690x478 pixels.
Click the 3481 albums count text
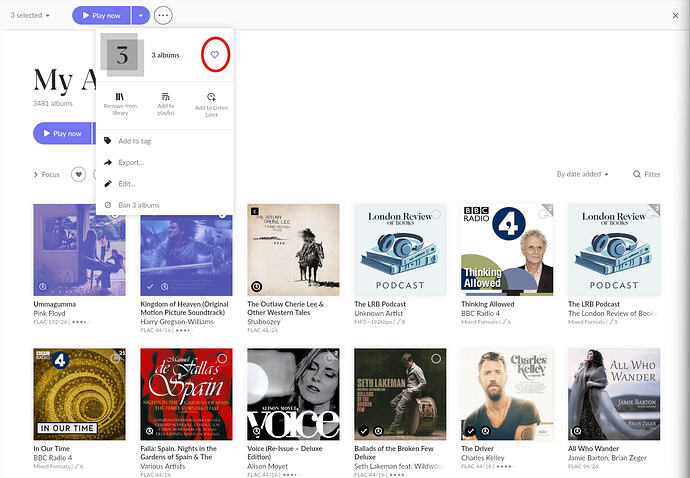point(53,103)
